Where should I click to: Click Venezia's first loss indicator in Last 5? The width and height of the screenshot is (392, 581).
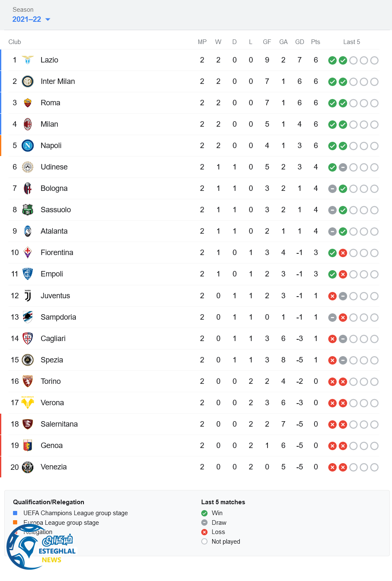tap(332, 467)
